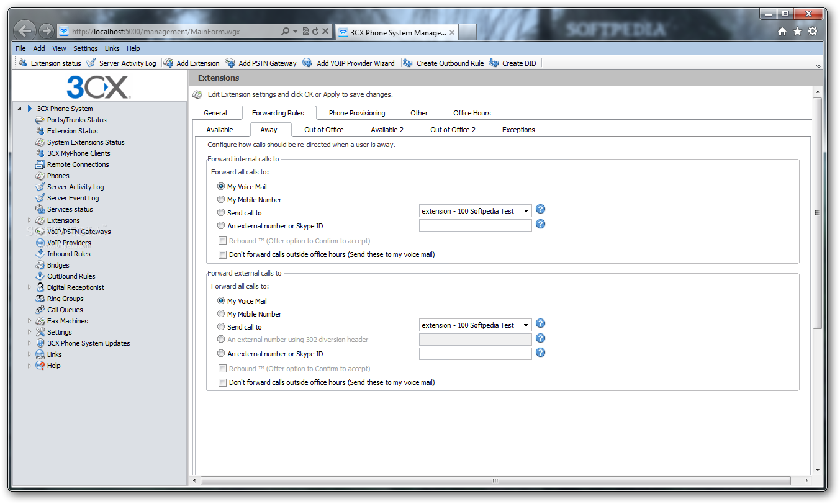
Task: Select external calls My Voice Mail radio
Action: tap(221, 300)
